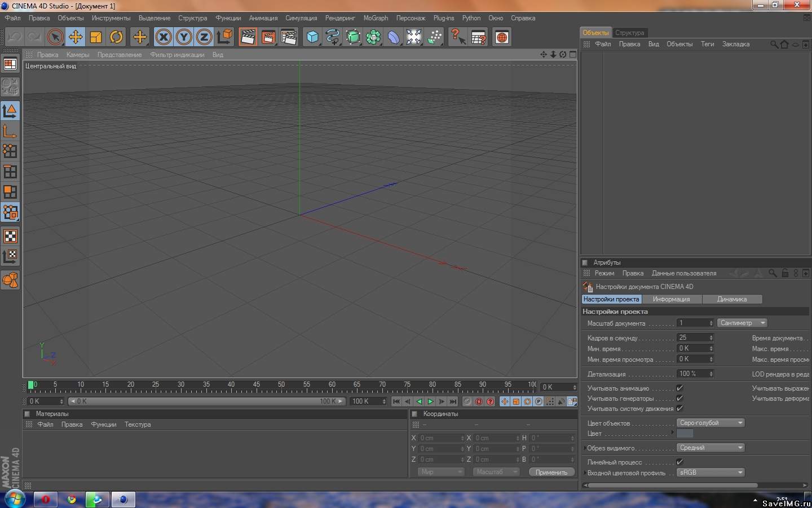Click the Применить button
812x508 pixels.
click(x=551, y=472)
